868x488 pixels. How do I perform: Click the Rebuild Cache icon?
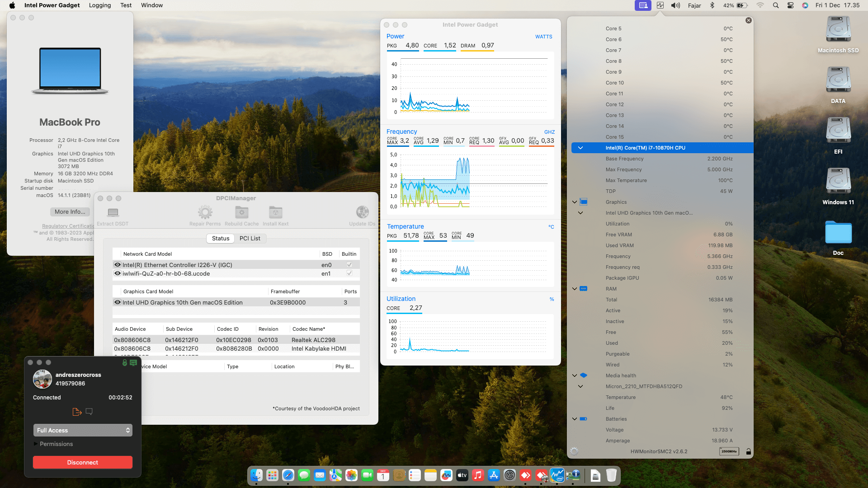(241, 212)
